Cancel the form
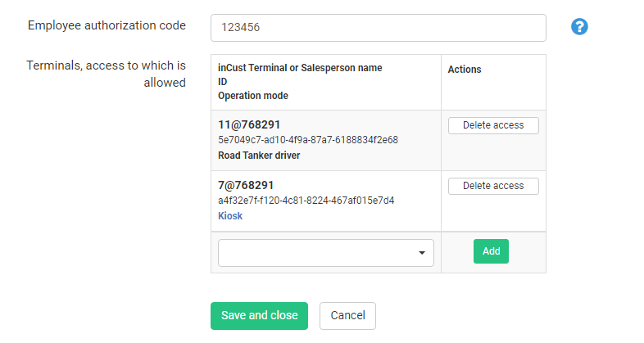The width and height of the screenshot is (644, 343). click(347, 315)
